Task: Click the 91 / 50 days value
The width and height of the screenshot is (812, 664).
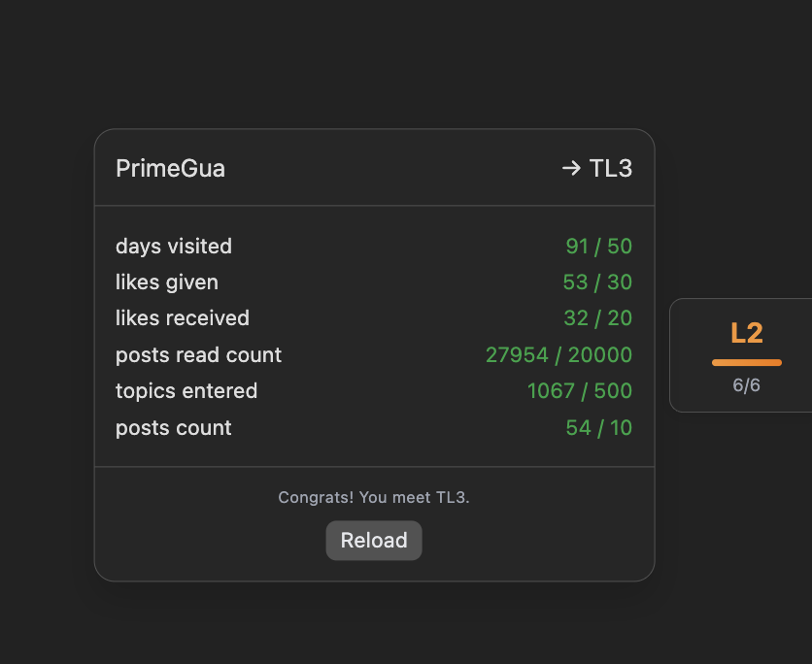Action: tap(598, 247)
